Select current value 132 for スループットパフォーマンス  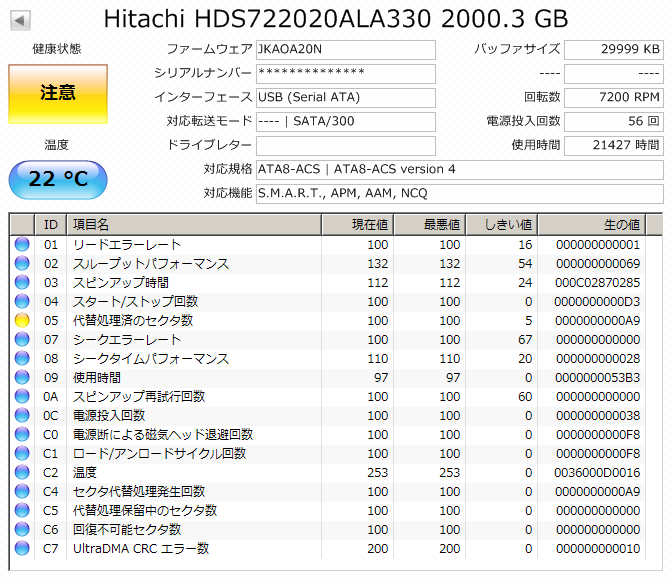click(x=378, y=264)
